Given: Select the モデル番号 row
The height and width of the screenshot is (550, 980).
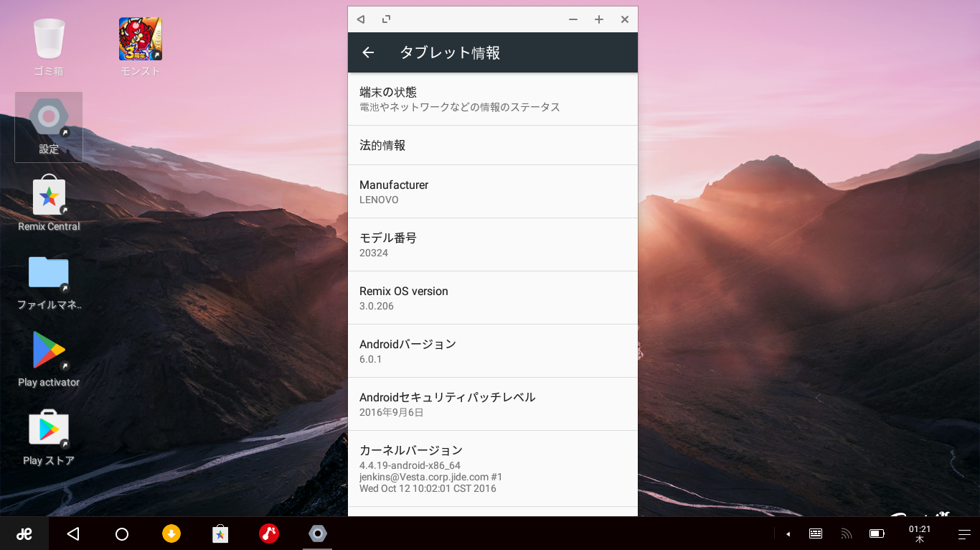Looking at the screenshot, I should pos(493,245).
